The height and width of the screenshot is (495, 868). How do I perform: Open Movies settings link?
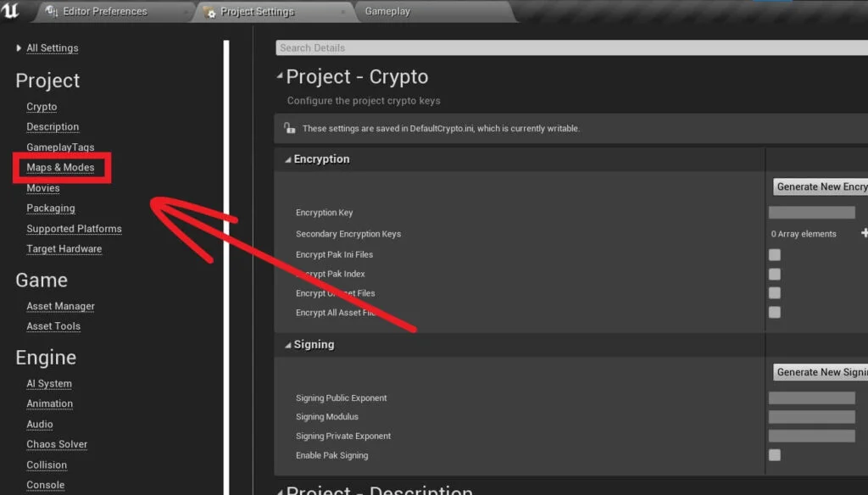(43, 188)
